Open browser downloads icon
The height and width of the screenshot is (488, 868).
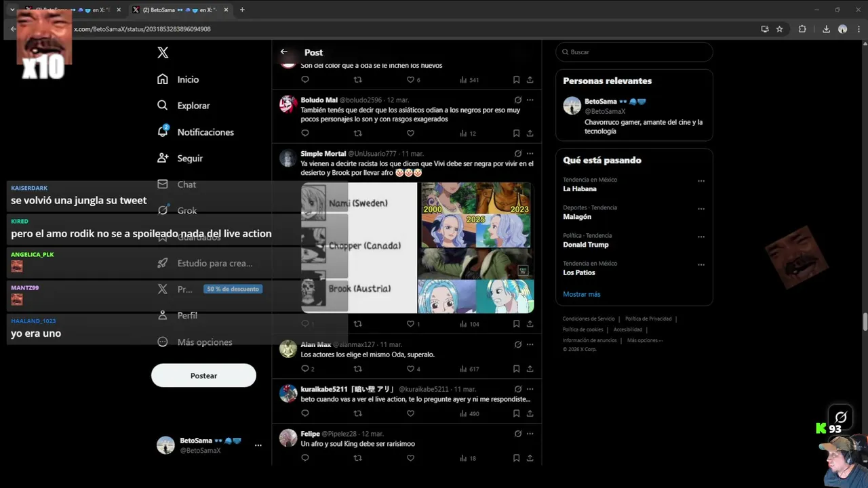826,29
